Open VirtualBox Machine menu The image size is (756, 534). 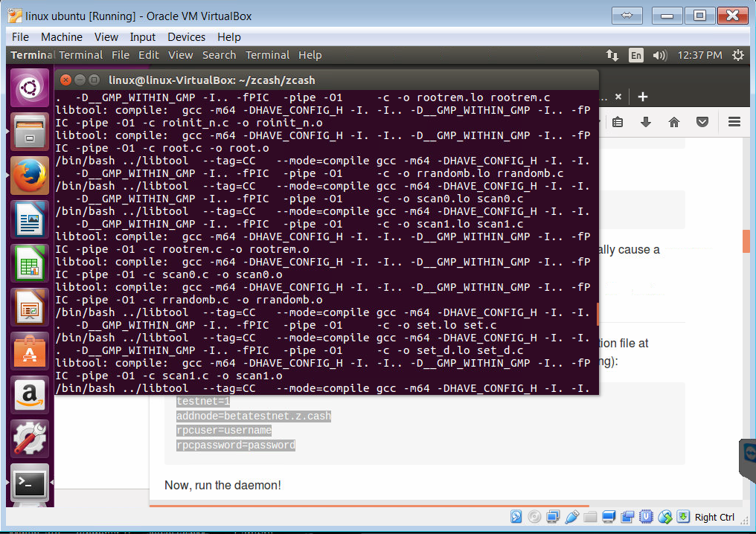coord(62,37)
